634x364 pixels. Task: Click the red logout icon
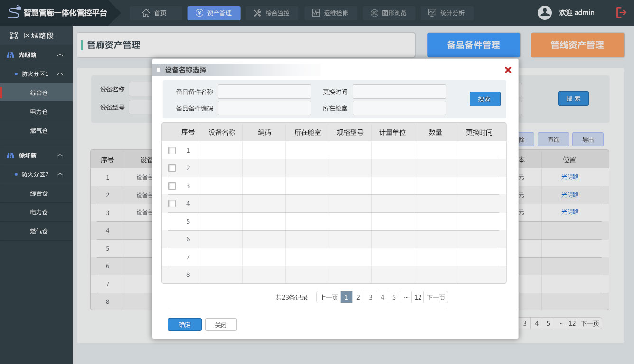pos(621,13)
